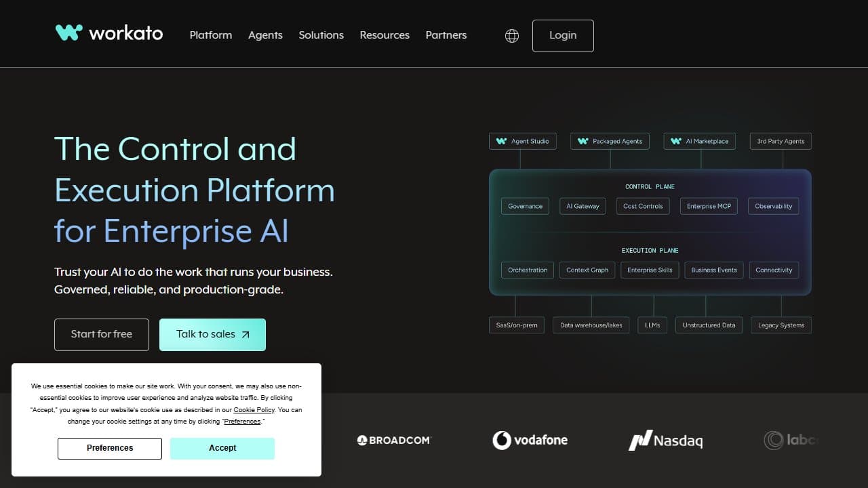The height and width of the screenshot is (488, 868).
Task: Open the Agents menu
Action: click(x=265, y=35)
